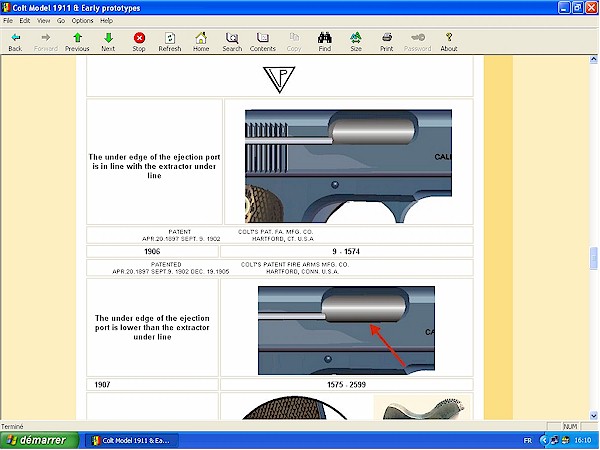This screenshot has width=600, height=450.
Task: Select the year cell '1907'
Action: 152,385
